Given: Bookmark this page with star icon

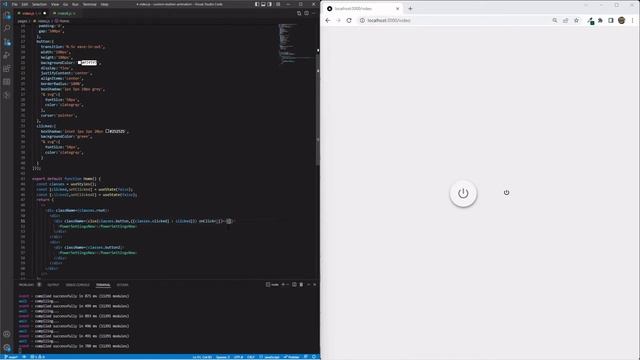Looking at the screenshot, I should (576, 20).
